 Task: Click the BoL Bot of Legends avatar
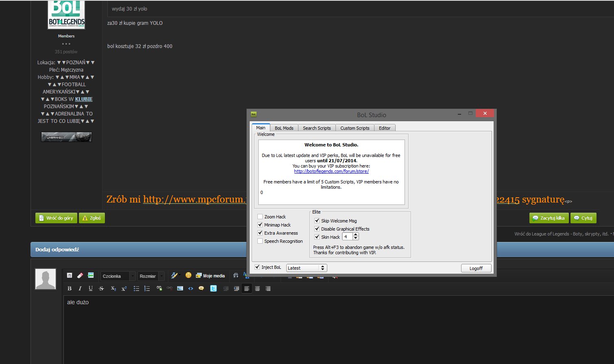click(66, 15)
